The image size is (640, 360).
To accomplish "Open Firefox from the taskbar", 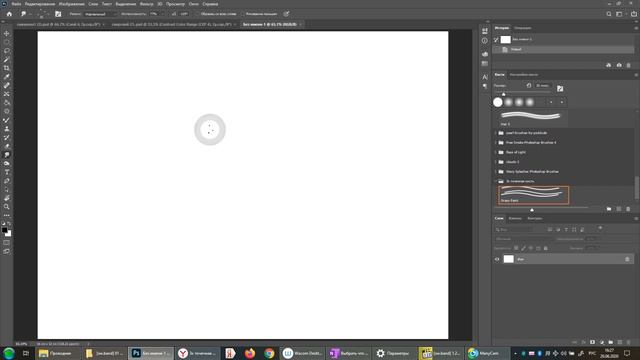I will point(250,353).
